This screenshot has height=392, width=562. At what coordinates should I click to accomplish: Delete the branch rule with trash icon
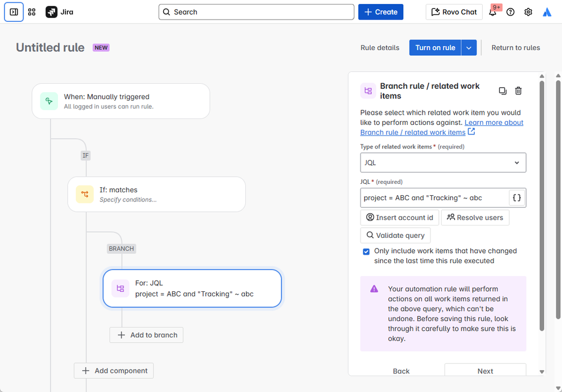pyautogui.click(x=518, y=91)
